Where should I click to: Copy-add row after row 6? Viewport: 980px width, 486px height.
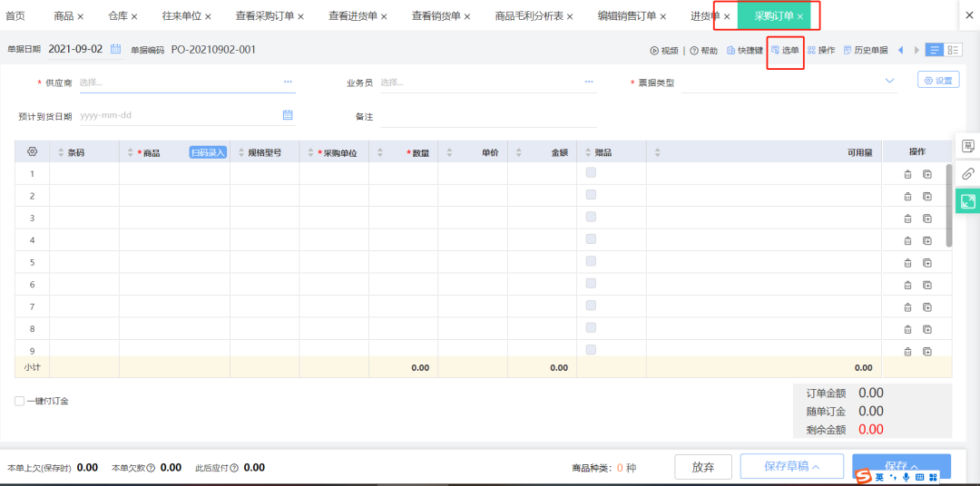(927, 285)
